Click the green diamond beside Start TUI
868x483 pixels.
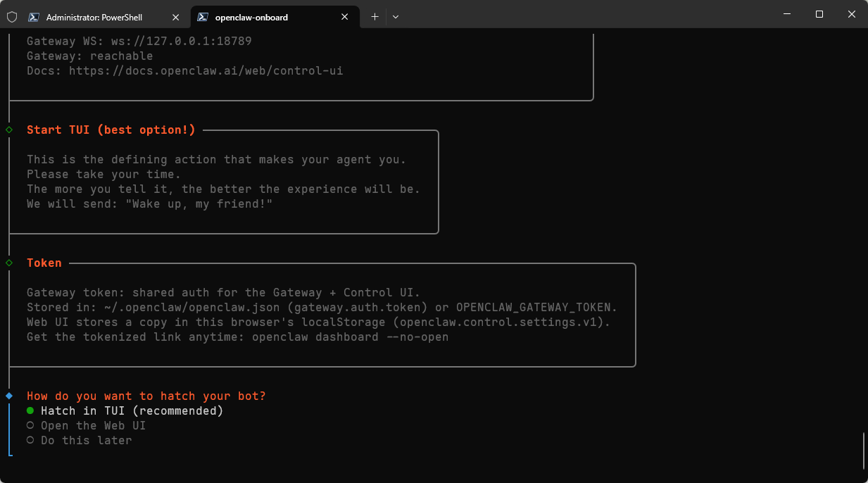pyautogui.click(x=9, y=130)
